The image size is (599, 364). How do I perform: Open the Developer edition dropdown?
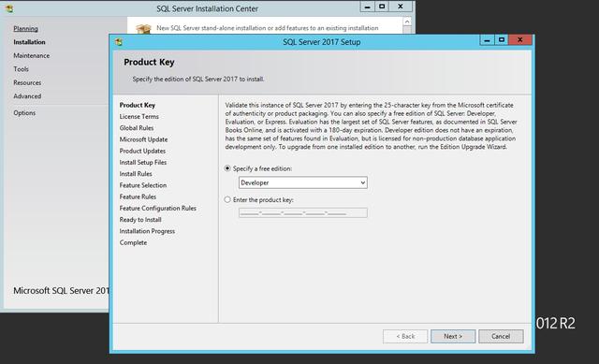(x=303, y=182)
